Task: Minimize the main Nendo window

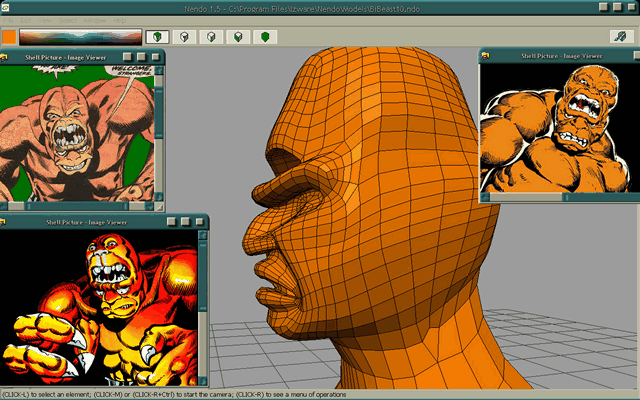Action: coord(604,7)
